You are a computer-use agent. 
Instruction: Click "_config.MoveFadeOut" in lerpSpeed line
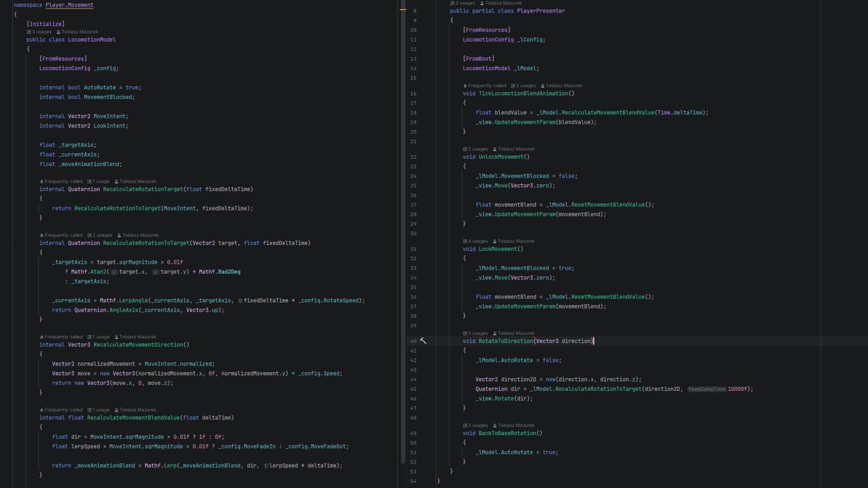pos(316,447)
